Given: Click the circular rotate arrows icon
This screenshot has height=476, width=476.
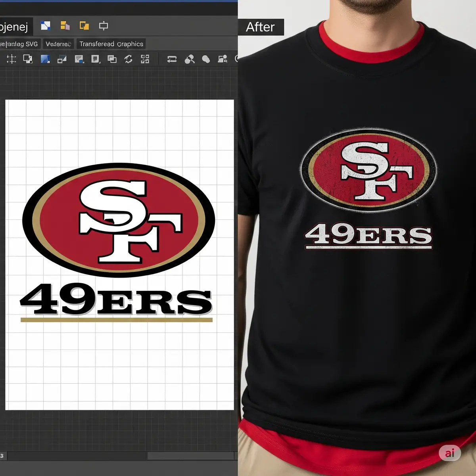Looking at the screenshot, I should [129, 59].
